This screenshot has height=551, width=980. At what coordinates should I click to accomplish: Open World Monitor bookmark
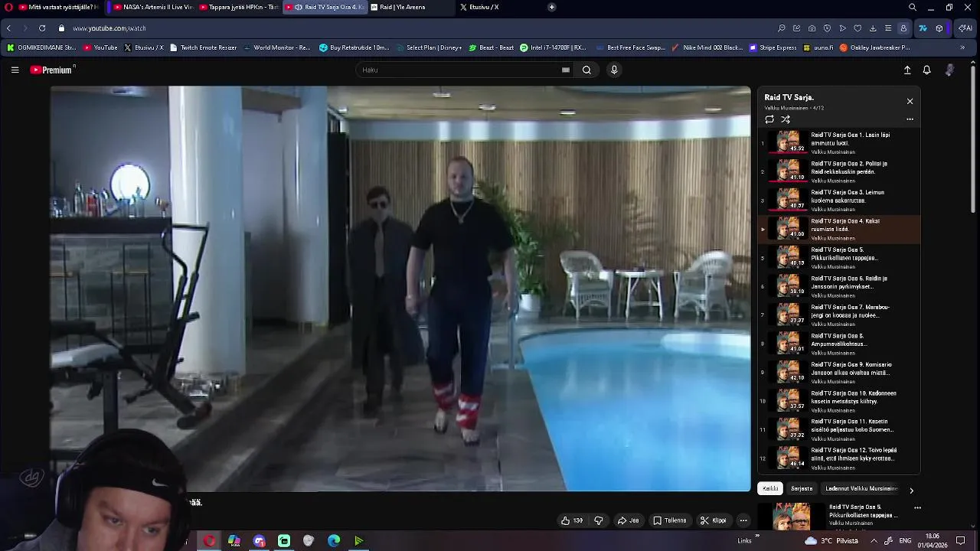pos(276,47)
